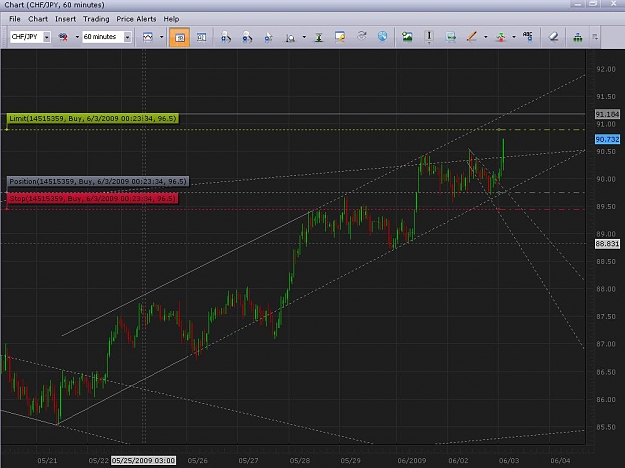Viewport: 625px width, 468px height.
Task: Click the chart window key icon
Action: coord(340,37)
